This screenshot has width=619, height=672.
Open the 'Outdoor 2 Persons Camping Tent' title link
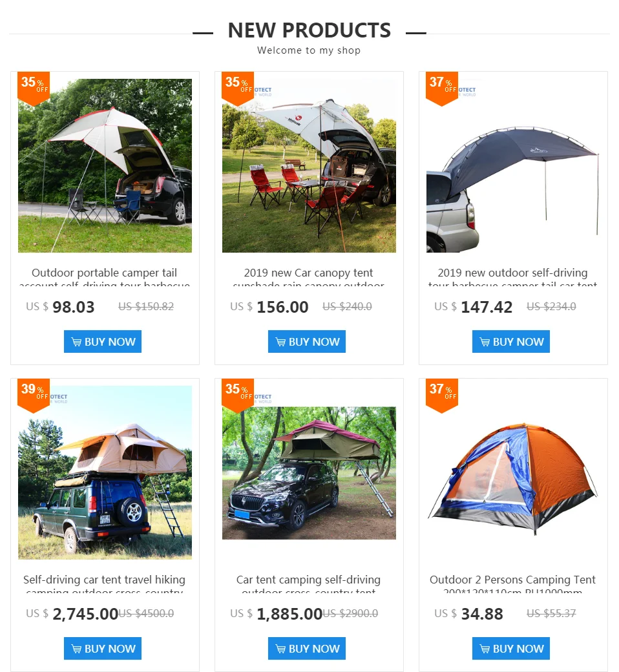[x=512, y=580]
